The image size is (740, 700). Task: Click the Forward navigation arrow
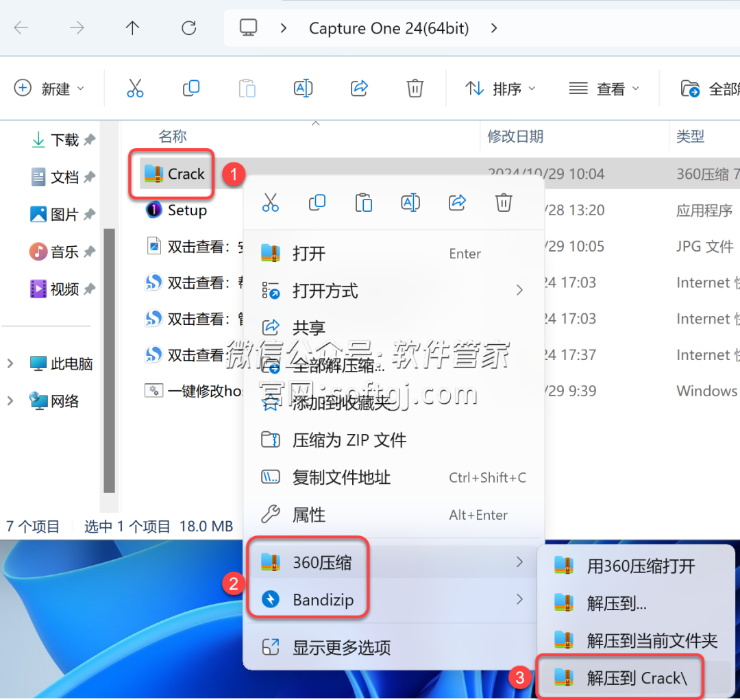pos(77,28)
